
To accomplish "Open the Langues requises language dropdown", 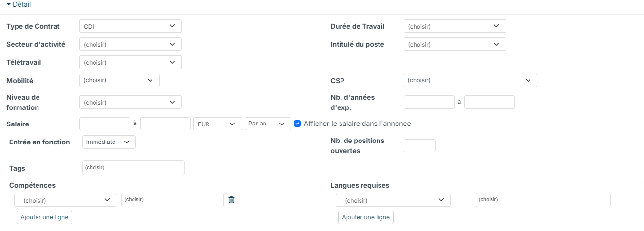I will pos(393,200).
